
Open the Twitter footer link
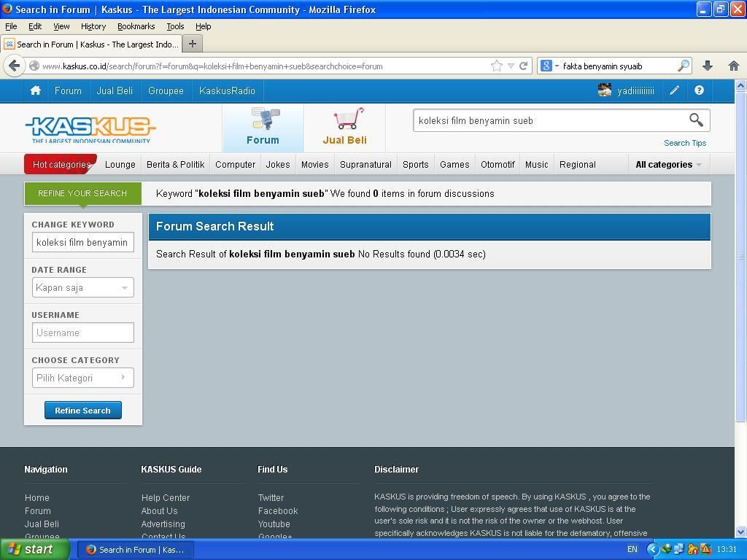coord(271,497)
